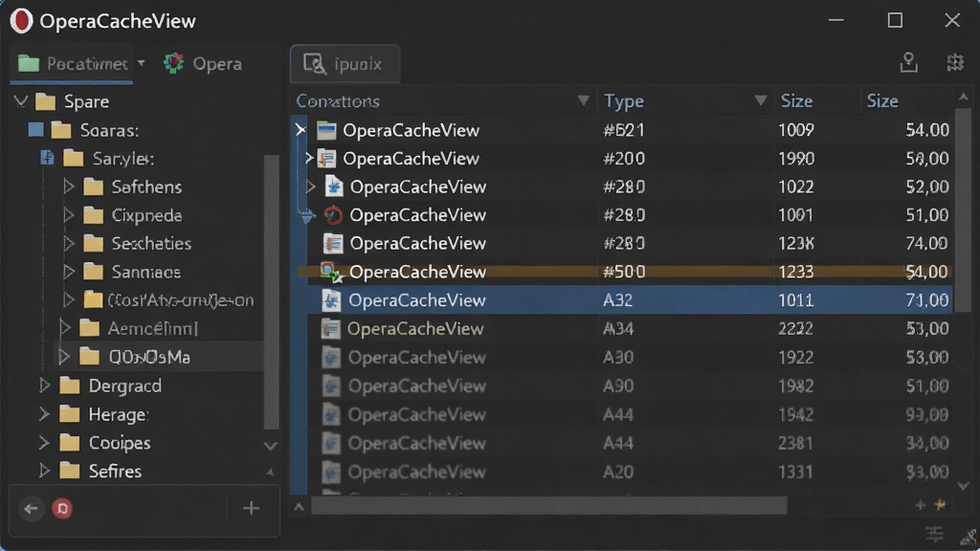The height and width of the screenshot is (551, 980).
Task: Click the 74,00 size value
Action: [x=926, y=243]
